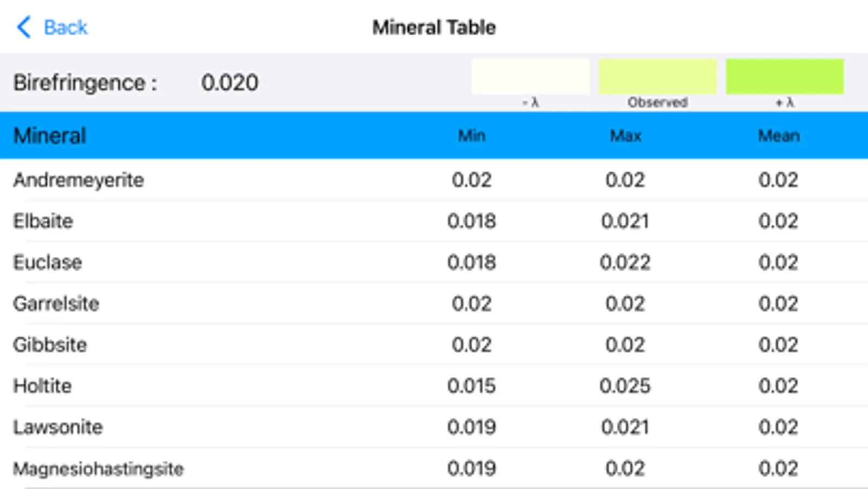Screen dimensions: 868x489
Task: Open the Magnesiohastingsite entry
Action: 98,468
